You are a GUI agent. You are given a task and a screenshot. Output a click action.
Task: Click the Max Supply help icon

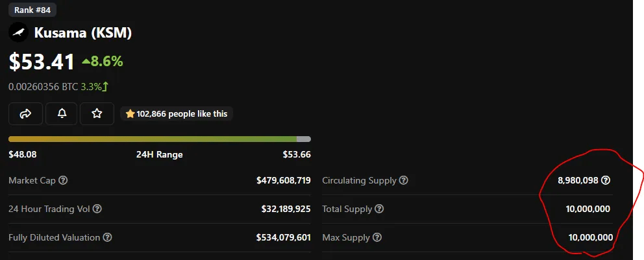[377, 237]
